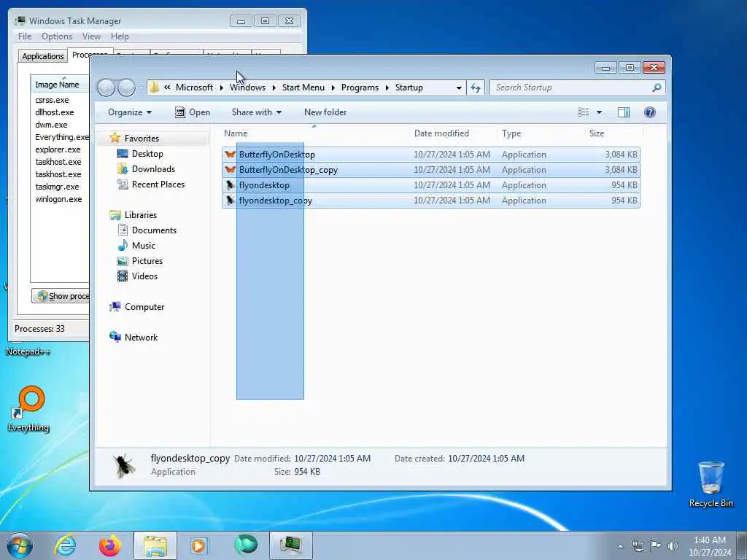Click the refresh icon beside address bar
The height and width of the screenshot is (560, 747).
(476, 87)
